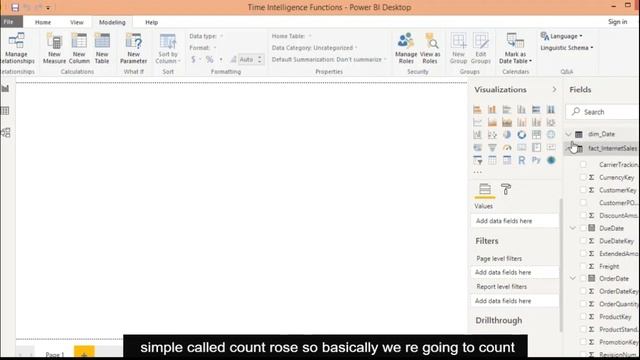This screenshot has width=640, height=360.
Task: Open the Format paint roller pane
Action: point(506,189)
